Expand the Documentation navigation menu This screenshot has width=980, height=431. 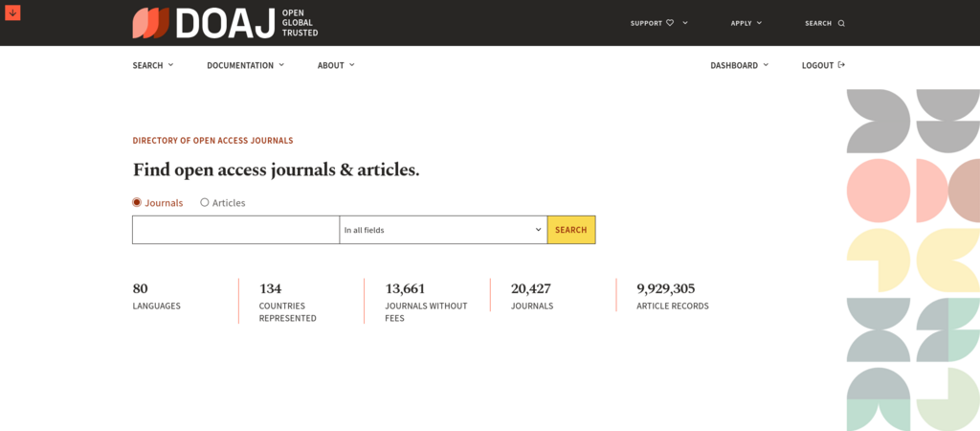click(245, 65)
